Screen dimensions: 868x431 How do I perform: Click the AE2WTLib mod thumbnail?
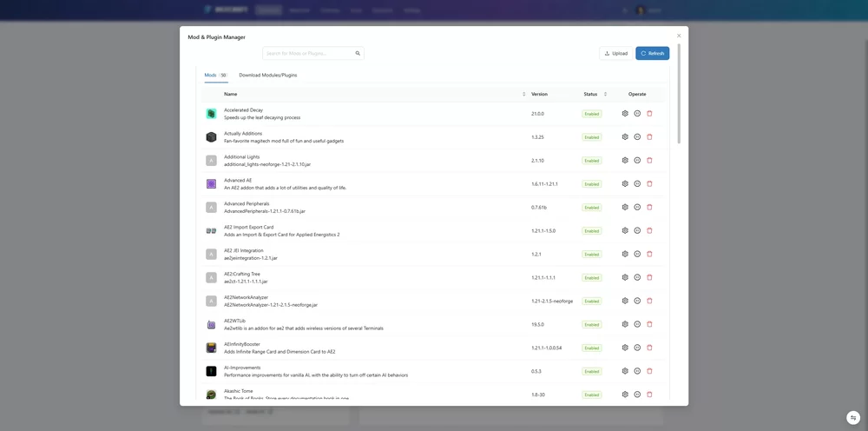click(x=211, y=325)
